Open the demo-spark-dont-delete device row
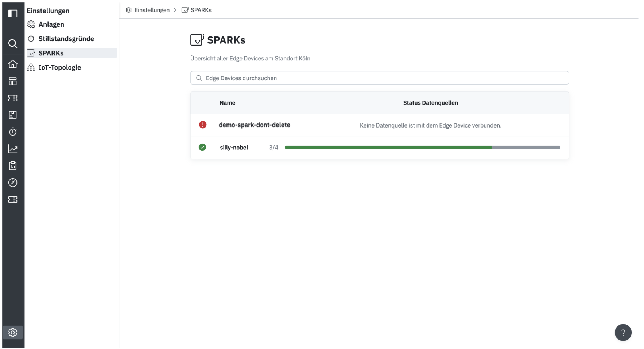Viewport: 644px width, 349px height. point(254,125)
